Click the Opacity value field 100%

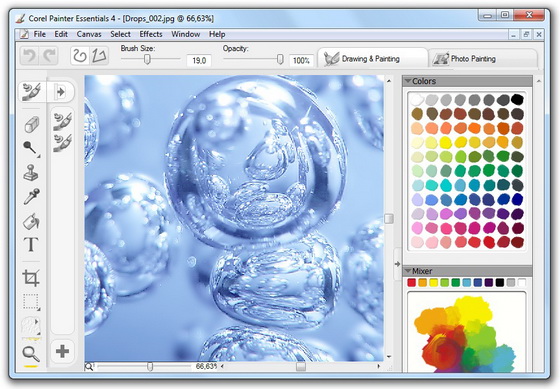point(301,61)
